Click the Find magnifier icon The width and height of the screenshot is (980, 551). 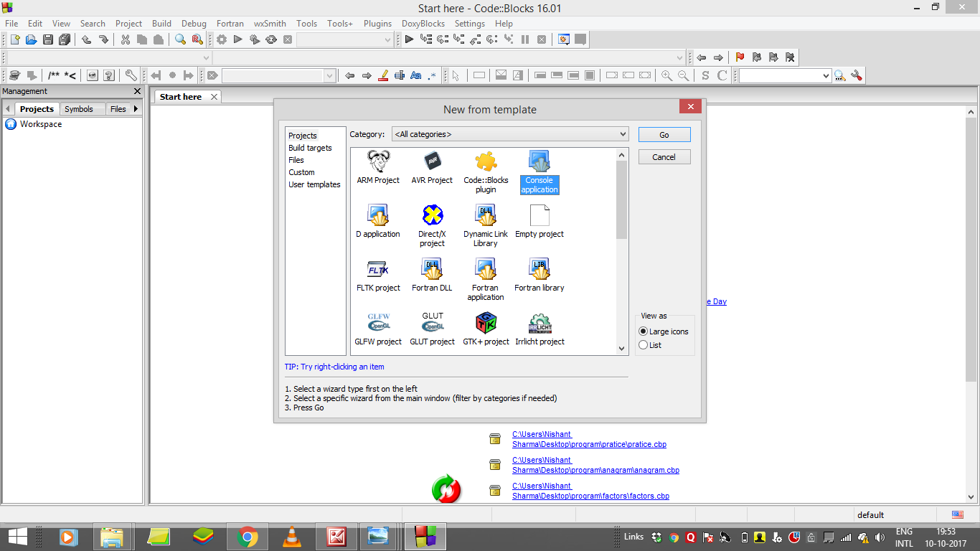point(180,39)
